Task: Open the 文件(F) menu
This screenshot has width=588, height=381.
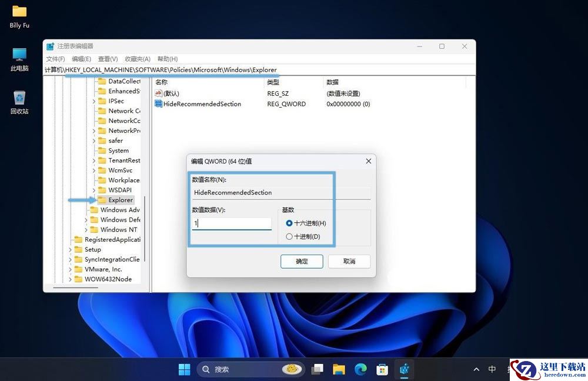Action: pyautogui.click(x=55, y=59)
